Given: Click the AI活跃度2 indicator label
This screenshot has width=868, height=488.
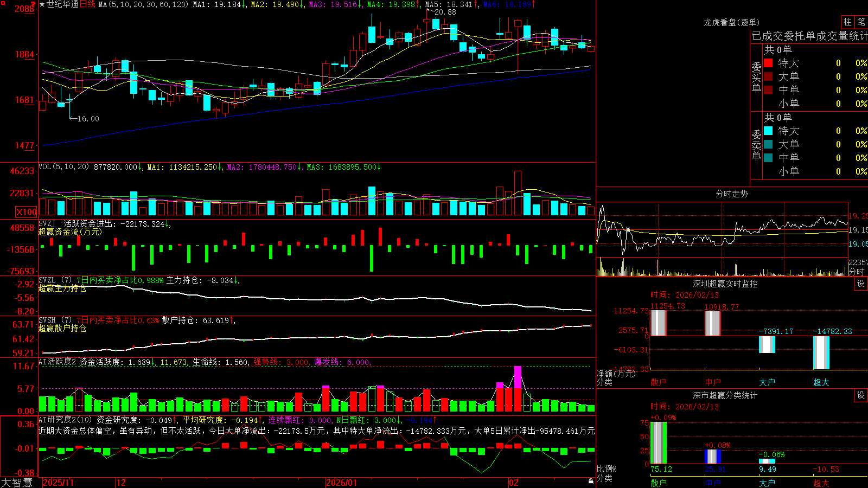Looking at the screenshot, I should 57,362.
